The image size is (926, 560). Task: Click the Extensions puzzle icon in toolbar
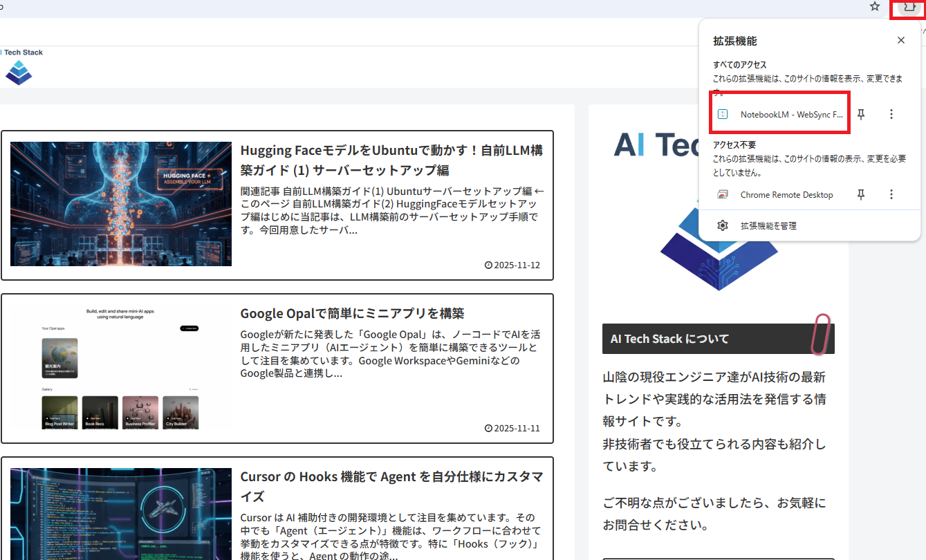[909, 7]
